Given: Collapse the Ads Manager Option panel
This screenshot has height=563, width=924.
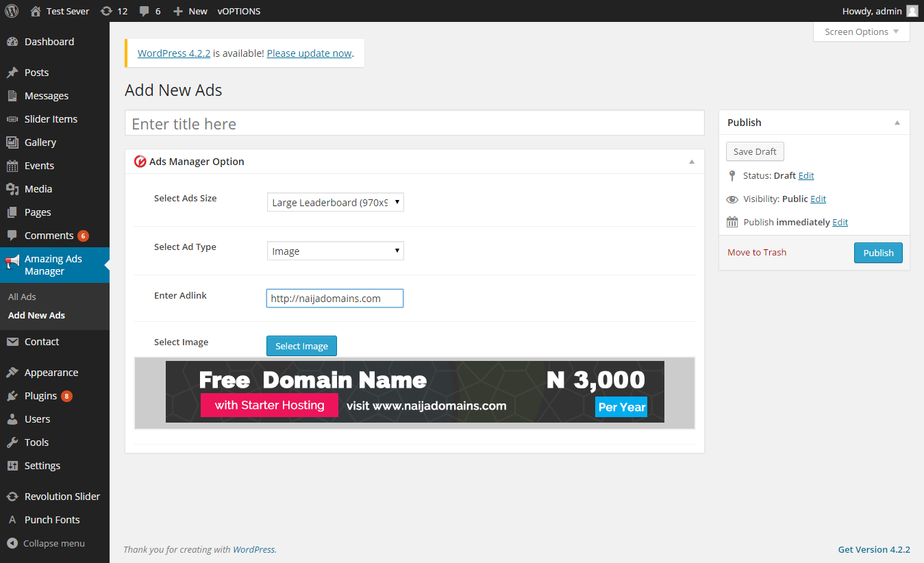Looking at the screenshot, I should coord(692,162).
